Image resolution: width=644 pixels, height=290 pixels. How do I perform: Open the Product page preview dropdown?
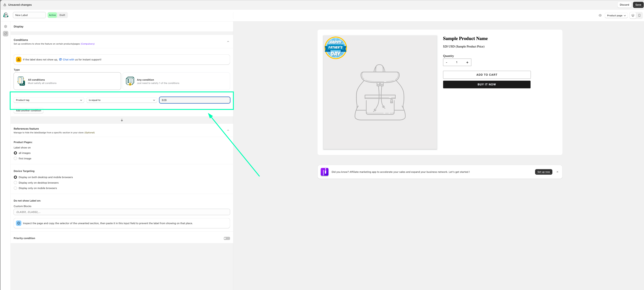point(616,16)
